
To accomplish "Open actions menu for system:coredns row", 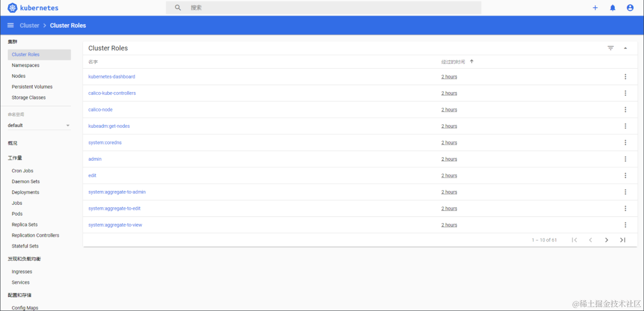I will coord(625,143).
